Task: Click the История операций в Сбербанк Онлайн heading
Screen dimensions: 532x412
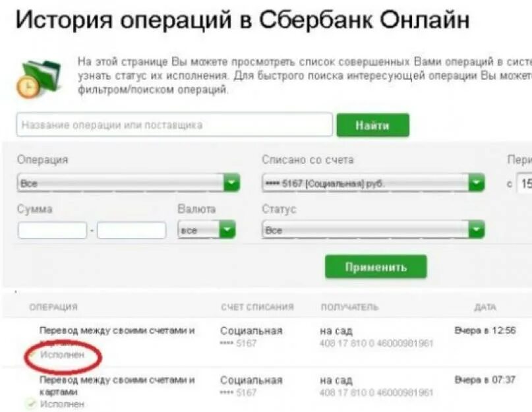Action: point(243,20)
